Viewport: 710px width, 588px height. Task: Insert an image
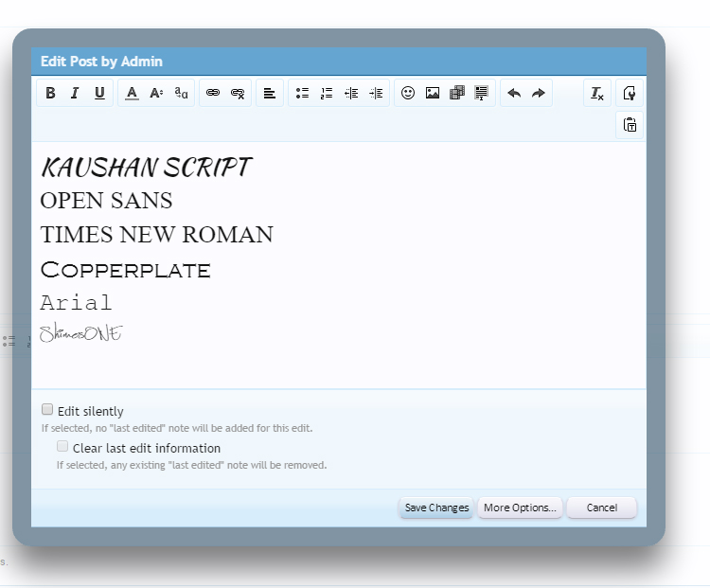[x=433, y=93]
